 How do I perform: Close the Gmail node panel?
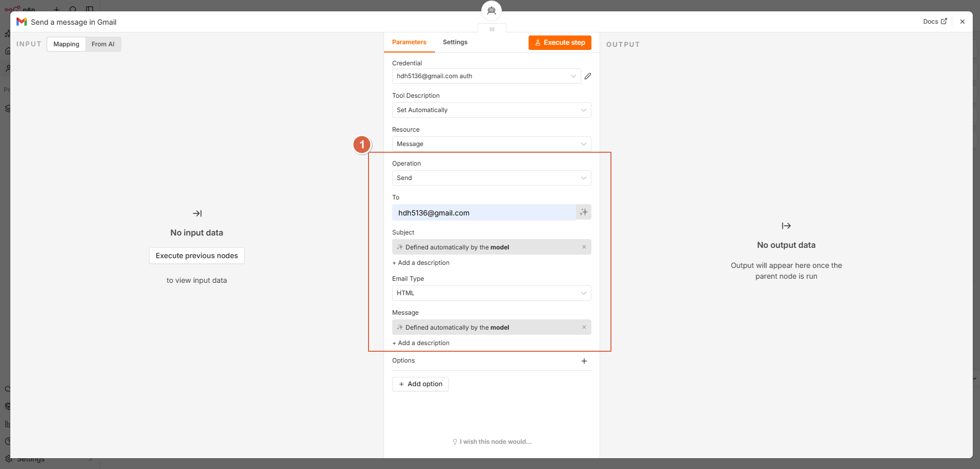962,22
